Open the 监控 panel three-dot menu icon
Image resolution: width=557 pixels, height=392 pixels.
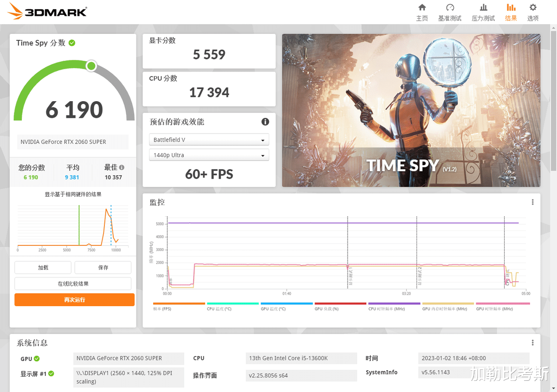532,202
